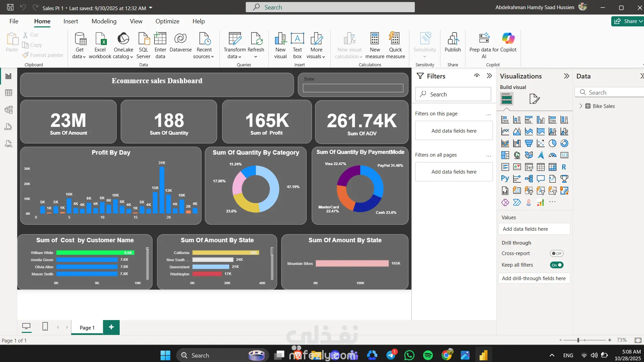Switch to Table view in left sidebar
This screenshot has height=362, width=644.
coord(8,93)
